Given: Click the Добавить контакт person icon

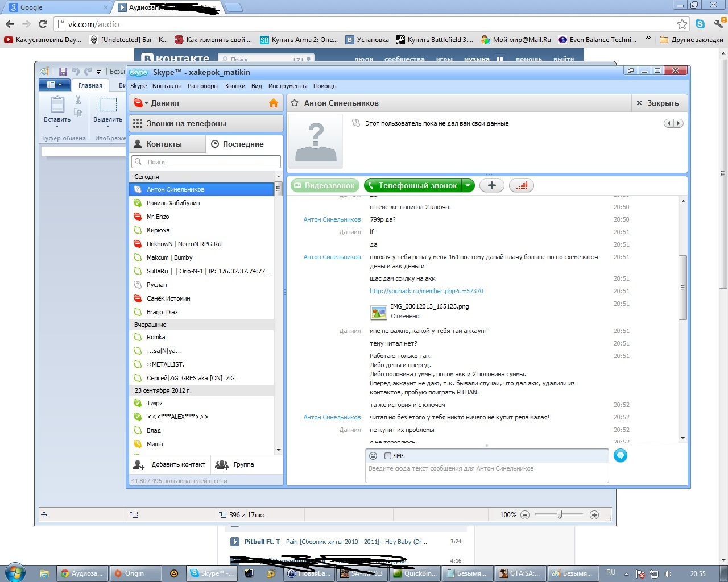Looking at the screenshot, I should point(138,464).
